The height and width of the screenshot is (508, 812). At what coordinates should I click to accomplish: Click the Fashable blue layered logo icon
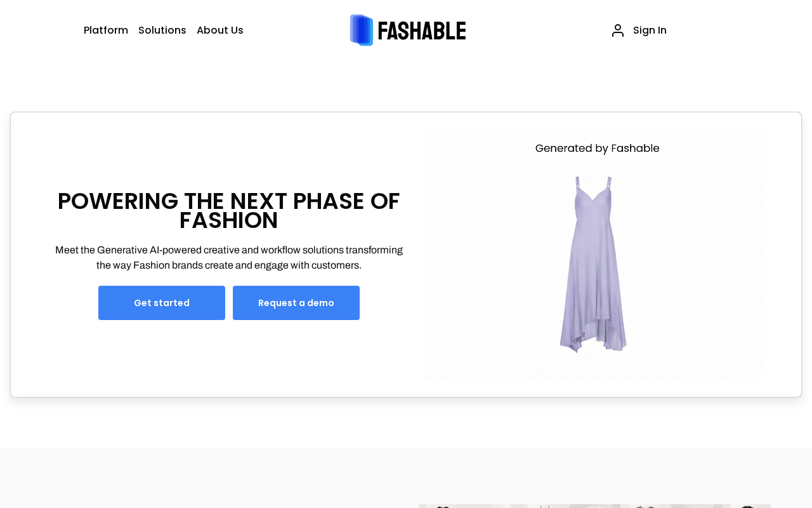click(362, 30)
